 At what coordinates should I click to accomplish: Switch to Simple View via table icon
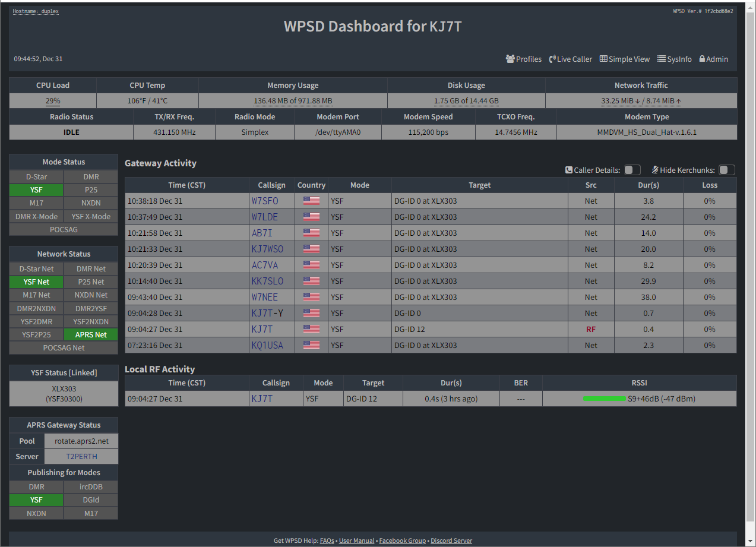(x=603, y=59)
